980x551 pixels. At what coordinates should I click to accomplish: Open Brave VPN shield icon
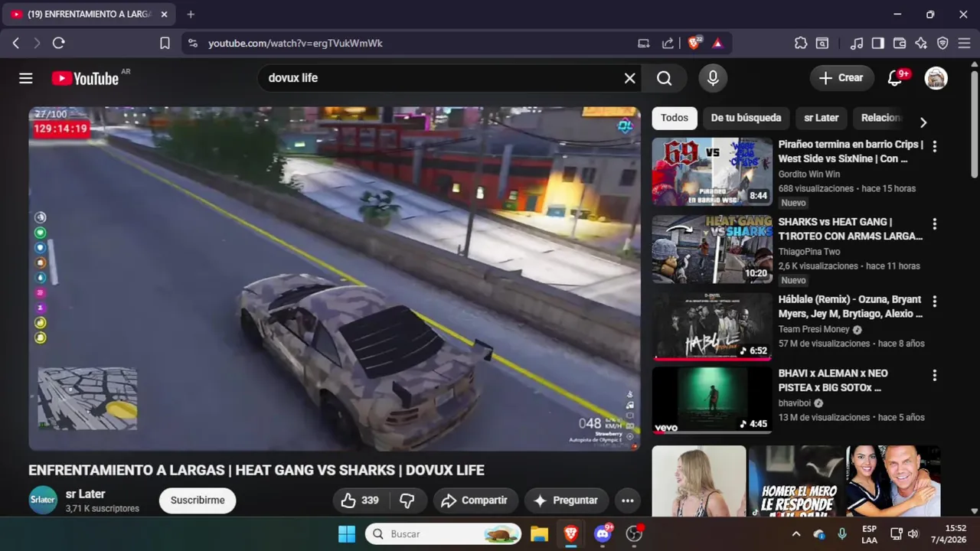tap(942, 44)
